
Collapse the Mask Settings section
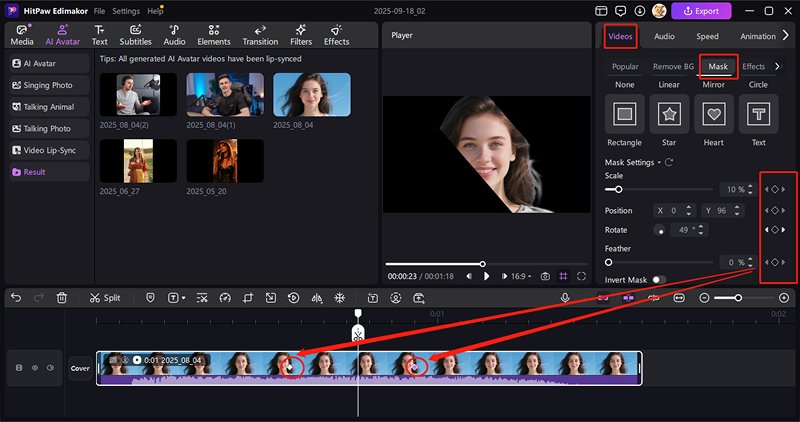click(x=659, y=162)
